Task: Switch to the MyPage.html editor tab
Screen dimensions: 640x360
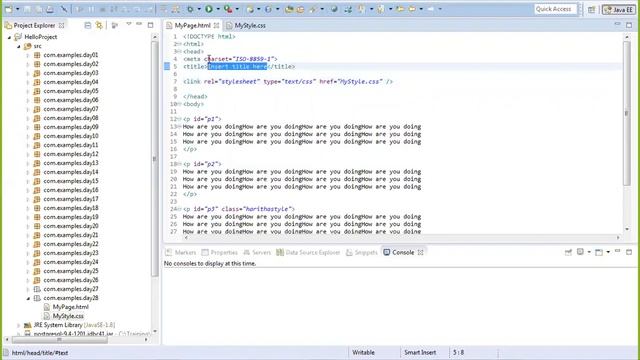Action: 192,25
